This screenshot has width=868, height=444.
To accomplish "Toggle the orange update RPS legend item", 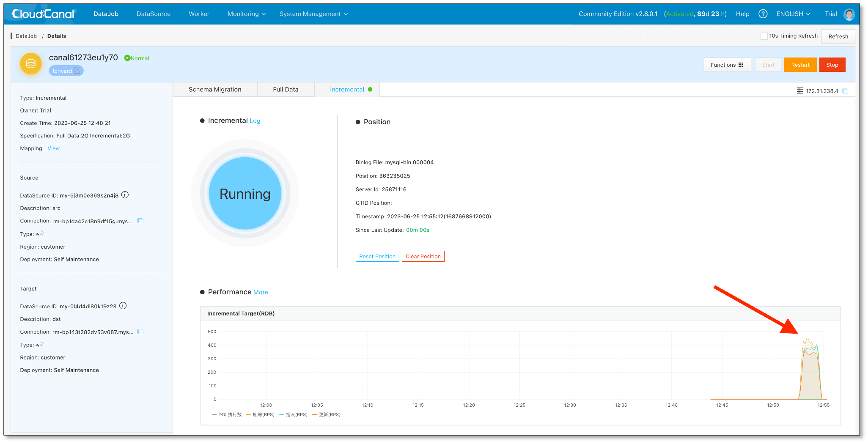I will pos(326,414).
